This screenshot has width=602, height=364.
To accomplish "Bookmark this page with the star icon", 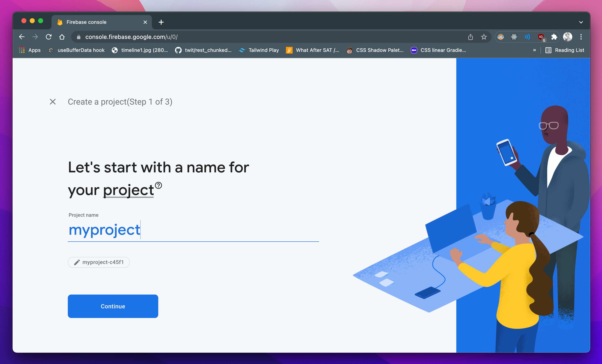I will (x=484, y=37).
